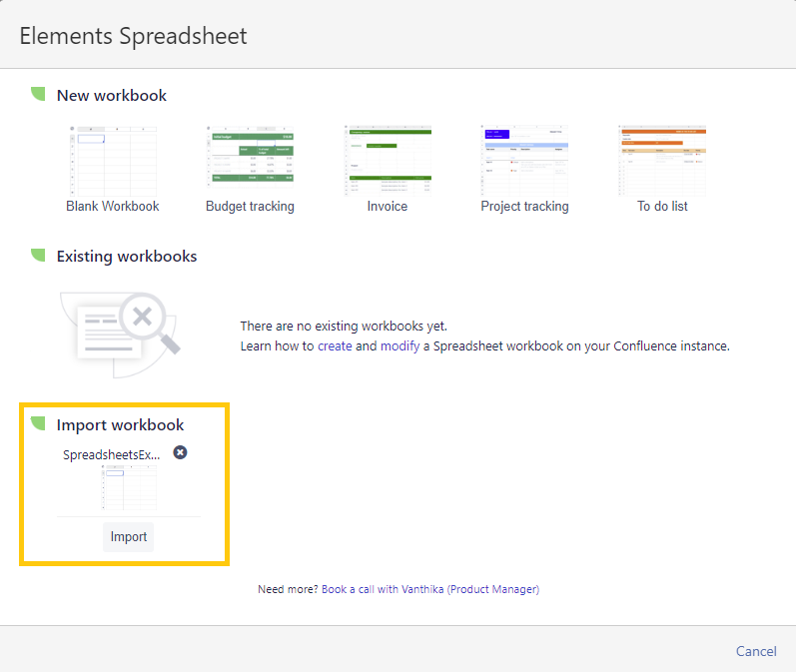
Task: Click the leaf icon beside Import workbook
Action: (x=38, y=424)
